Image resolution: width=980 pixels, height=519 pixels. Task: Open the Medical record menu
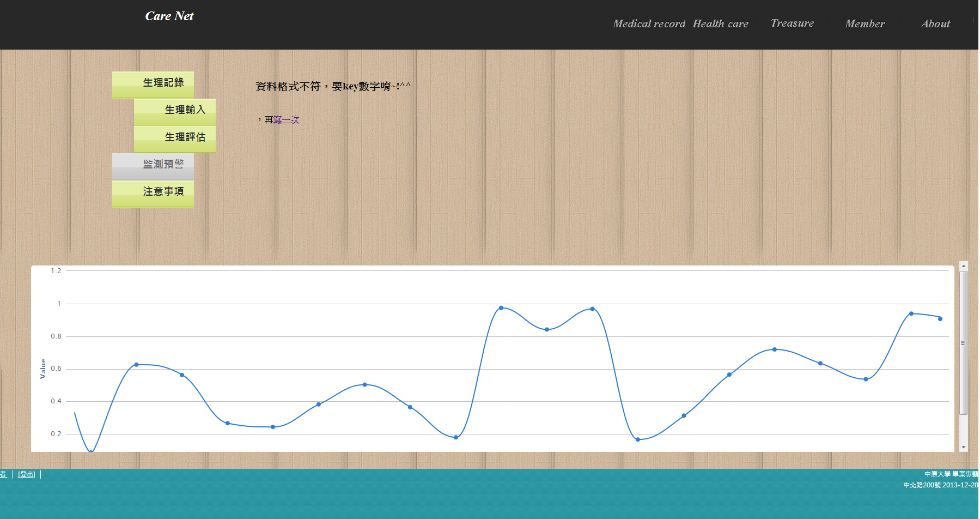tap(649, 24)
